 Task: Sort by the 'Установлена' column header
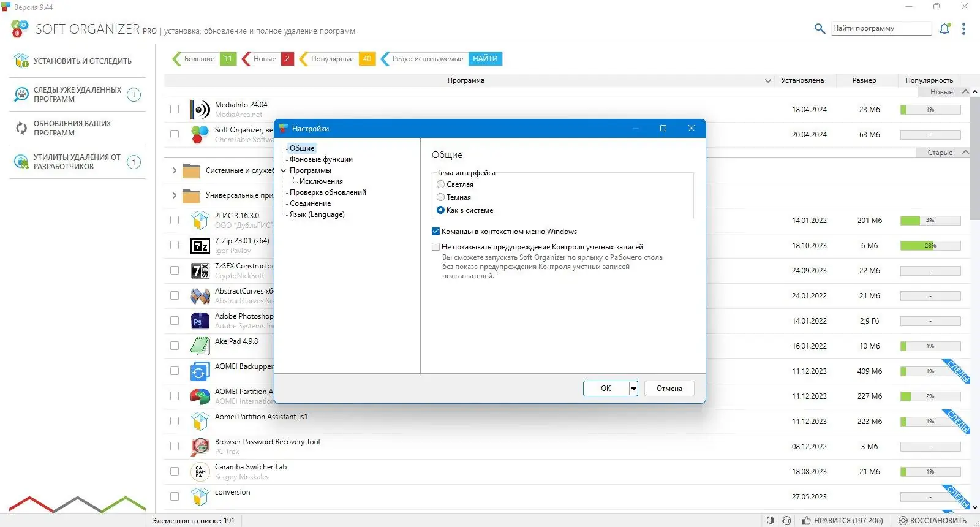(802, 80)
